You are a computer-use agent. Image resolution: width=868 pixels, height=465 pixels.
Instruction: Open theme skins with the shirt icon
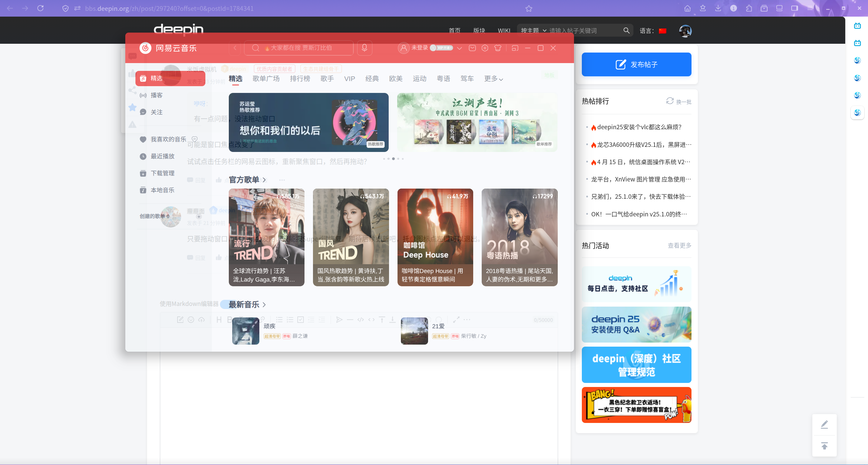point(498,48)
